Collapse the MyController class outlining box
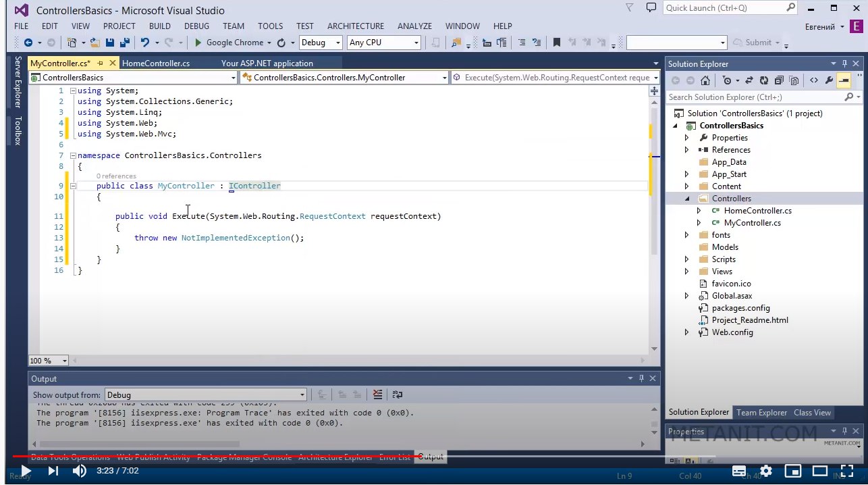 tap(72, 186)
